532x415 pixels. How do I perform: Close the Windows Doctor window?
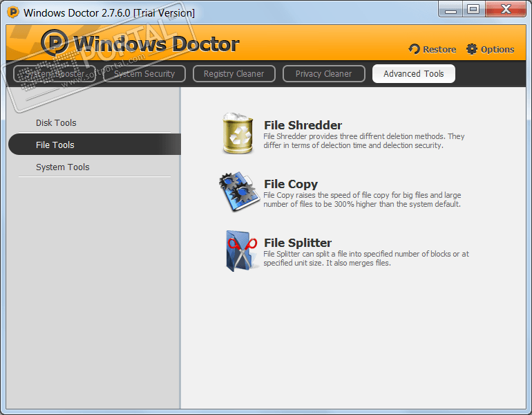[506, 9]
